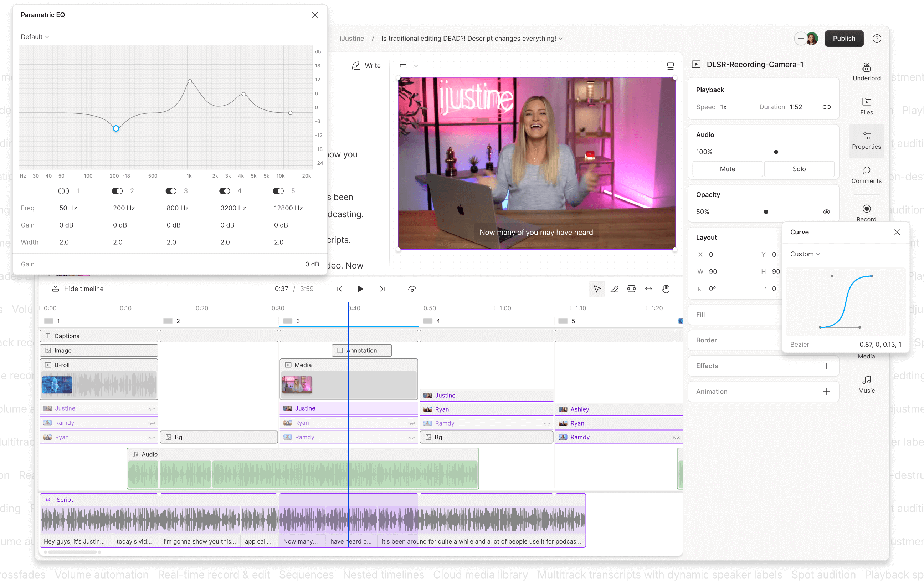The height and width of the screenshot is (586, 924).
Task: Expand the Effects section
Action: tap(827, 366)
